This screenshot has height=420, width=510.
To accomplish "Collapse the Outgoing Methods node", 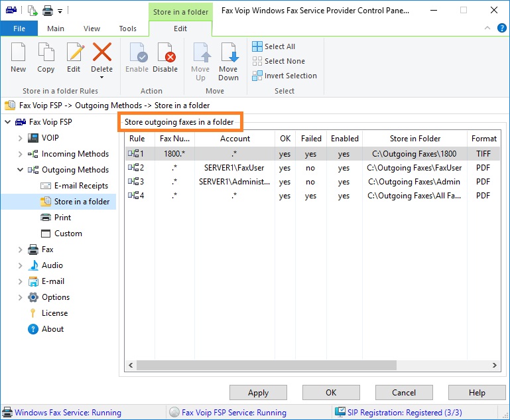I will (x=20, y=170).
